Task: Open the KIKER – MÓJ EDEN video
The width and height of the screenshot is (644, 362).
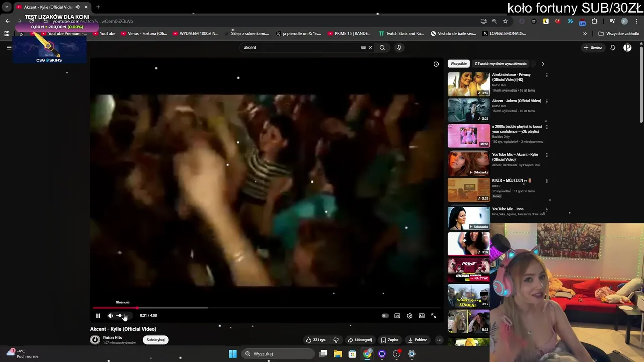Action: point(468,190)
